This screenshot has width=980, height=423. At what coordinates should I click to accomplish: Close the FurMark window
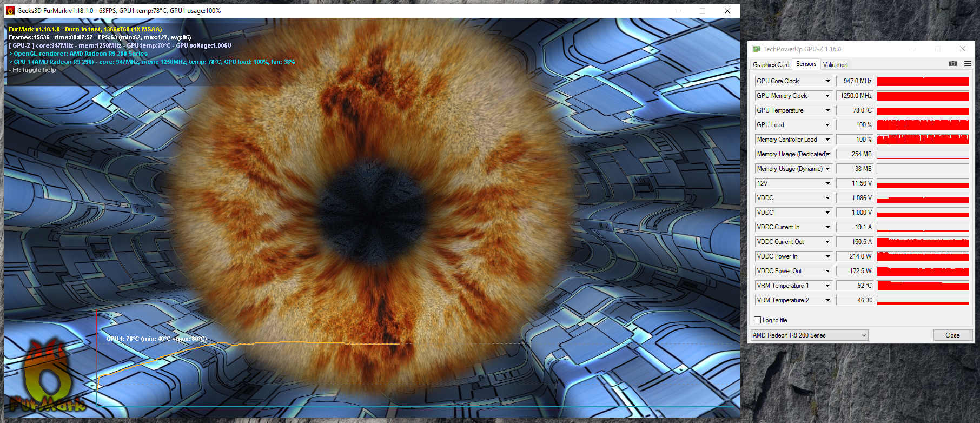click(x=727, y=11)
